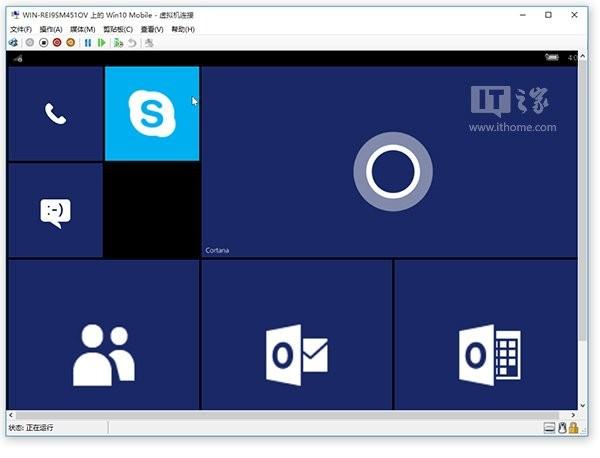Open the Outlook Calendar tile

coord(486,335)
